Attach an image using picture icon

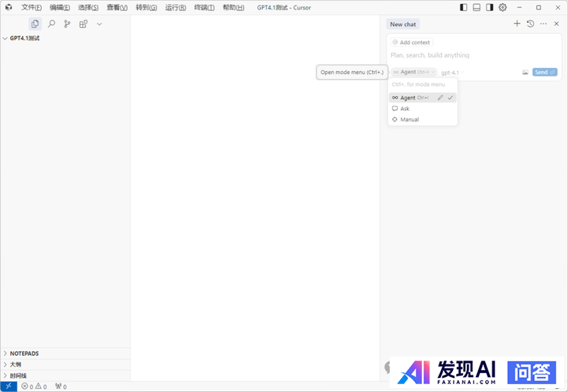point(525,73)
